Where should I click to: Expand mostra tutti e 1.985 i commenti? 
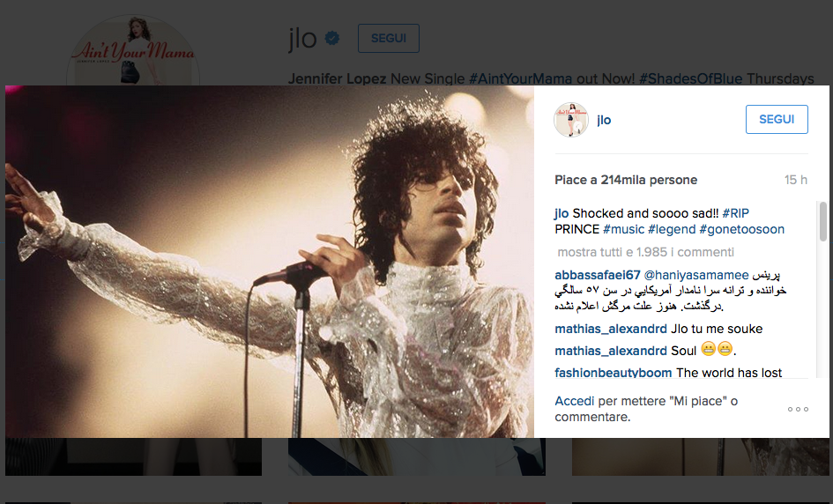tap(645, 252)
